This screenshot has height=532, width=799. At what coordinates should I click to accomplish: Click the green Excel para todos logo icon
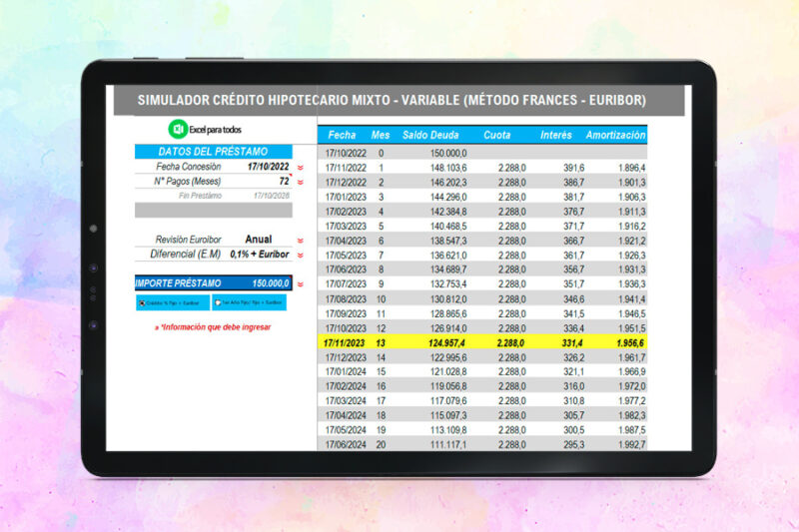pos(178,130)
